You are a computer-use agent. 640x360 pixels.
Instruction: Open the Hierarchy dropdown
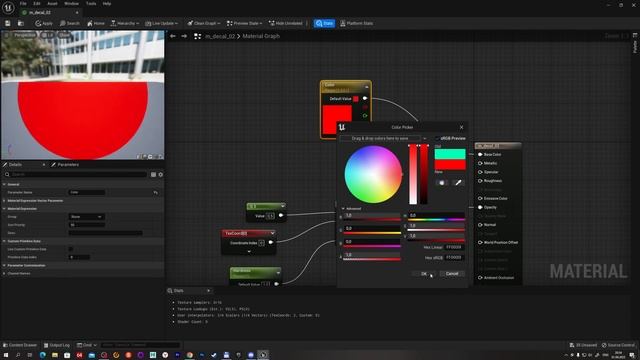pyautogui.click(x=125, y=23)
